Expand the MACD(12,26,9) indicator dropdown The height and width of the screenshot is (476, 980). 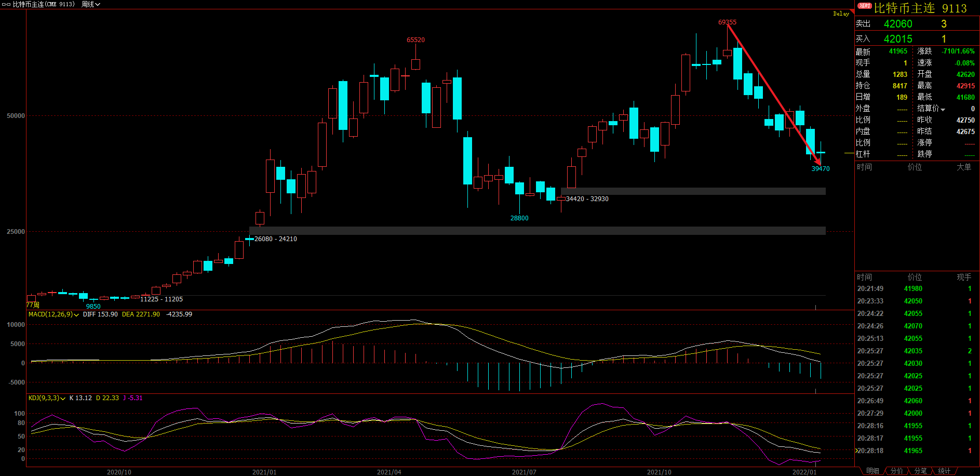[76, 315]
